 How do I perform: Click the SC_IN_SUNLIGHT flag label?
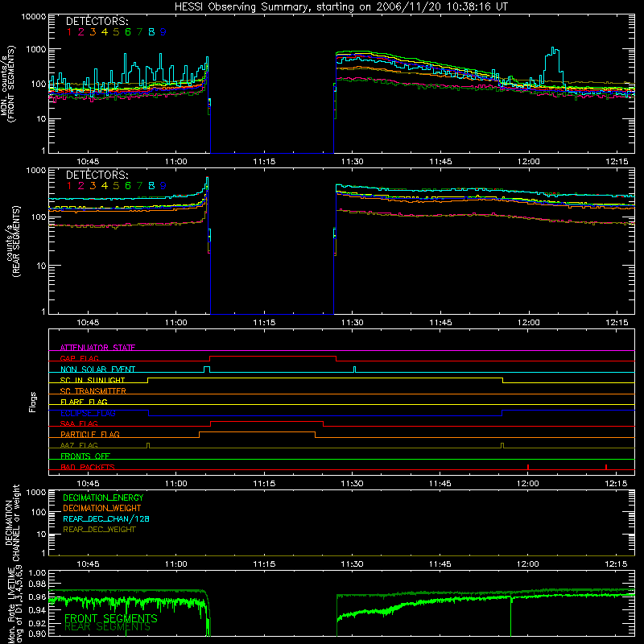coord(93,380)
